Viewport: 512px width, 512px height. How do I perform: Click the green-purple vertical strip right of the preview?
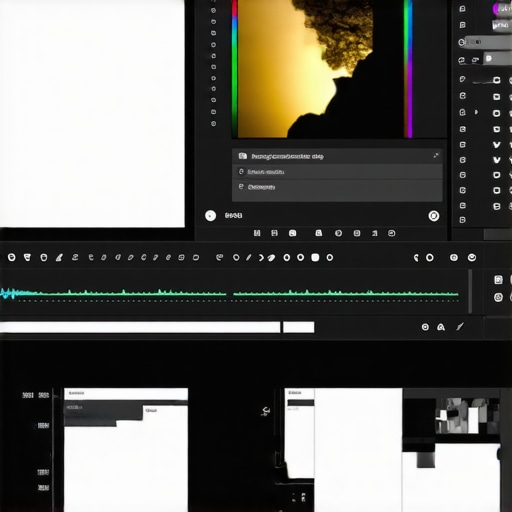click(x=408, y=68)
